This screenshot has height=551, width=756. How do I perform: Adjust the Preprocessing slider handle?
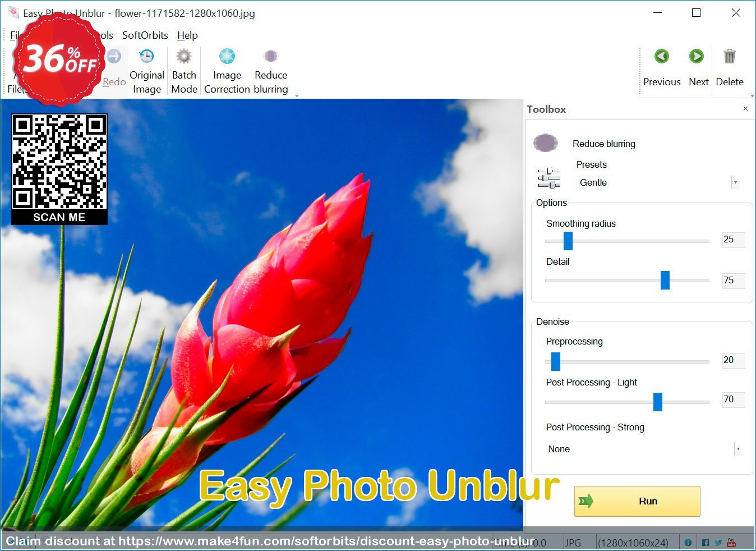pyautogui.click(x=556, y=361)
